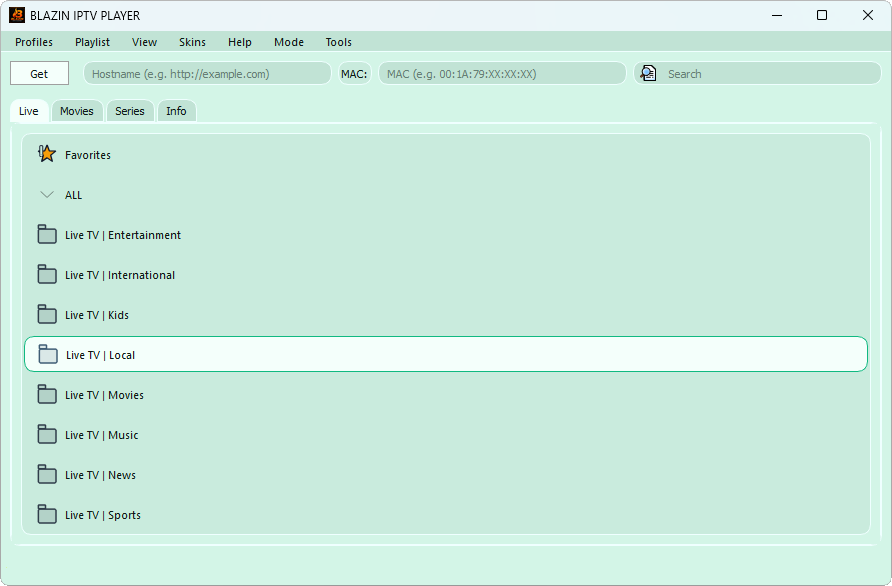The height and width of the screenshot is (586, 892).
Task: Click the Music category folder icon
Action: tap(47, 434)
